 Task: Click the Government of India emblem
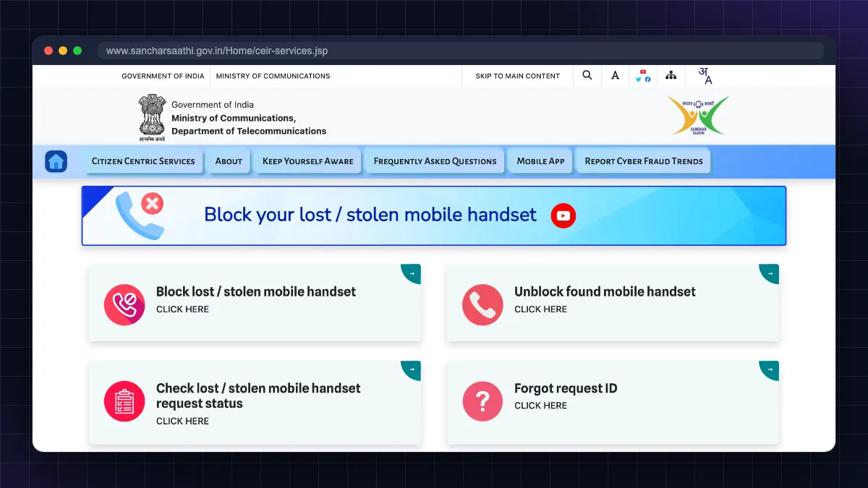tap(152, 117)
